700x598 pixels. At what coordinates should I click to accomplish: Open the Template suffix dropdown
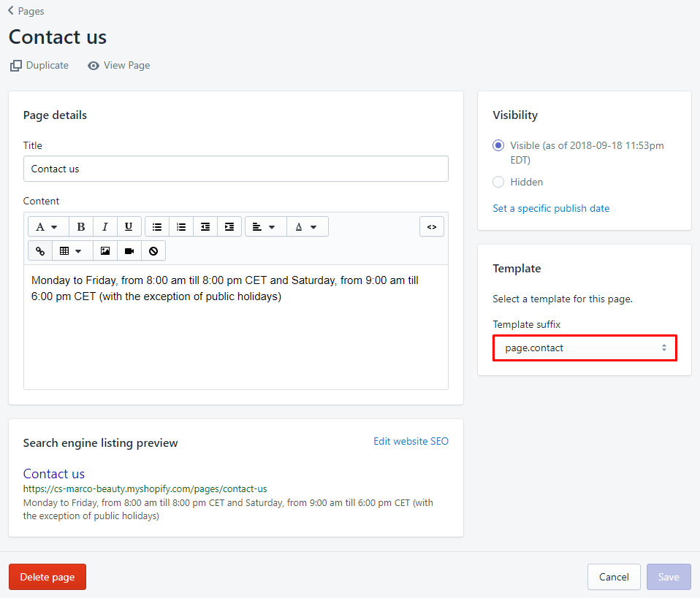tap(585, 348)
